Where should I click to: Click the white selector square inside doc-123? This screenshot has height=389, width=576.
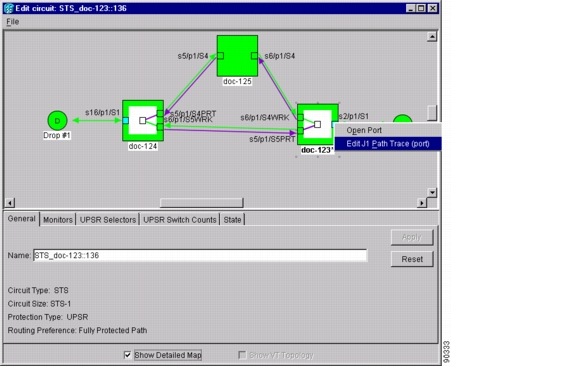click(x=317, y=125)
